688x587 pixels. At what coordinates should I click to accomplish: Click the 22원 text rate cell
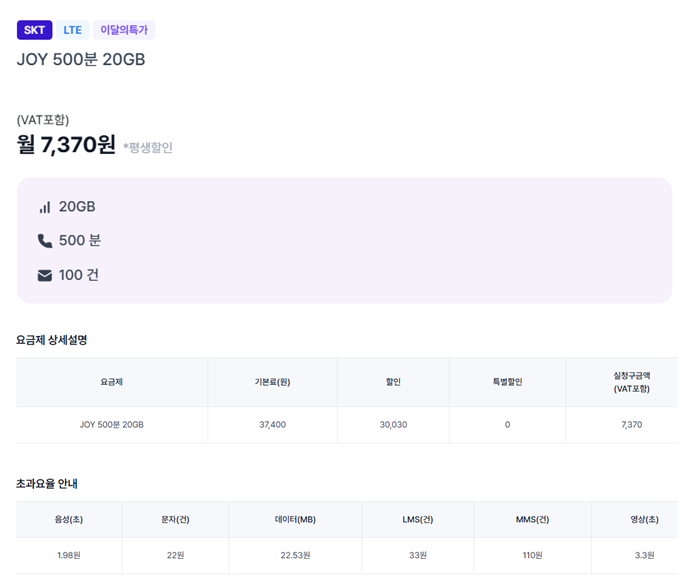(x=176, y=555)
